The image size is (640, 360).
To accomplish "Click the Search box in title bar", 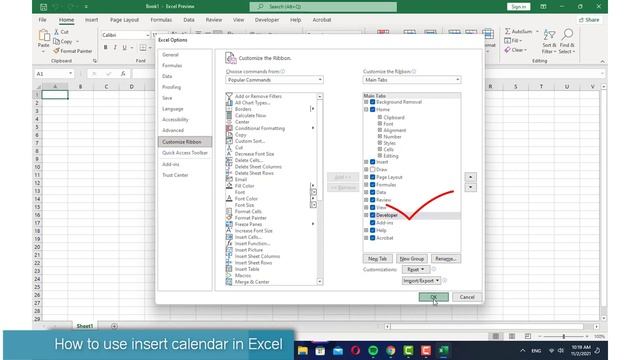I will point(323,7).
